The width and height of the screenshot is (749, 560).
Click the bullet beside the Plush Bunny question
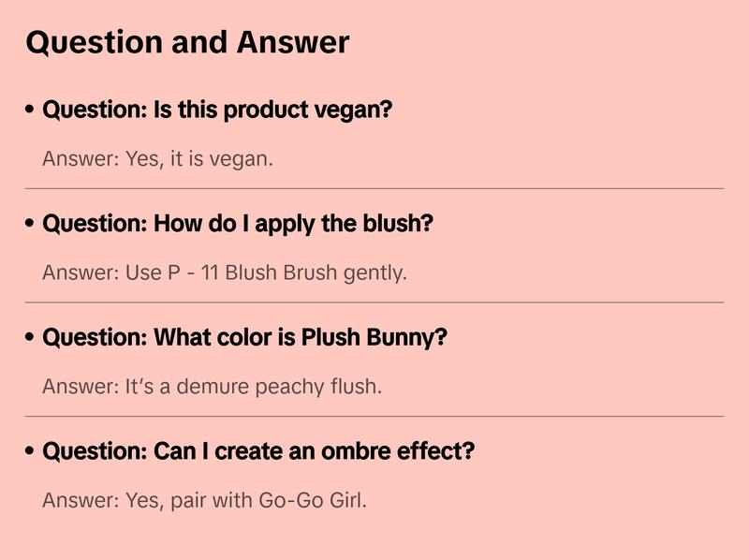[x=31, y=338]
